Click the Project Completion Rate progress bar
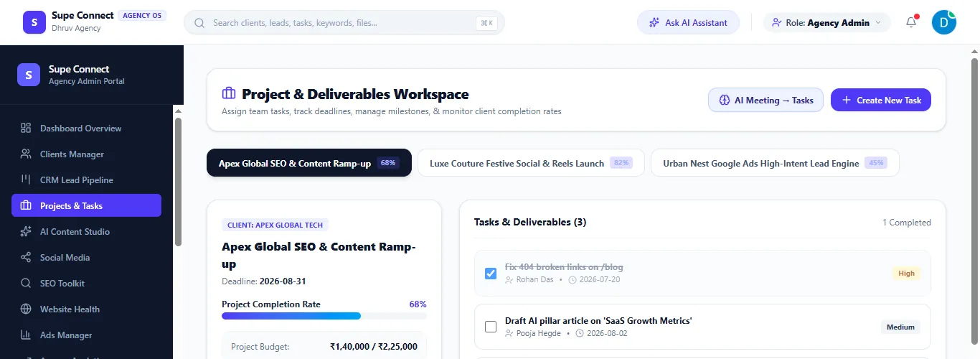Viewport: 980px width, 359px height. tap(324, 316)
